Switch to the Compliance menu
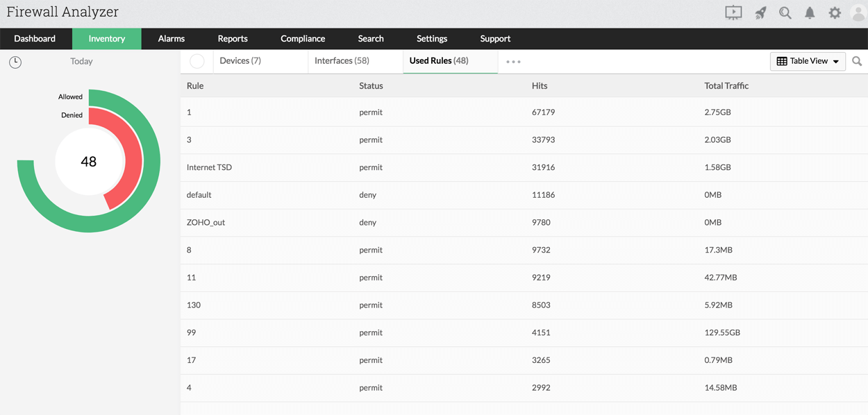Viewport: 868px width, 415px height. point(303,38)
